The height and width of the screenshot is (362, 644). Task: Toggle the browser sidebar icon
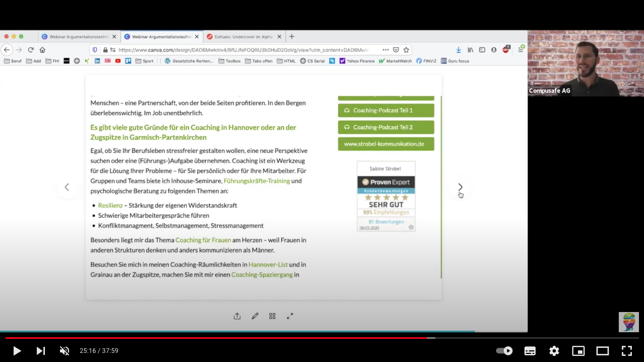pos(482,50)
